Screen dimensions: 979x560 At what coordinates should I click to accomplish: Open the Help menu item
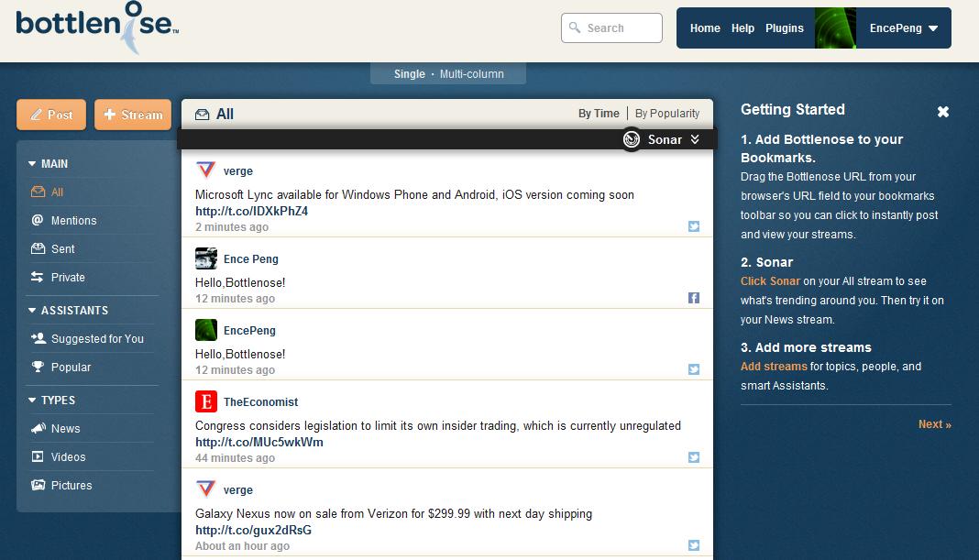pos(742,28)
